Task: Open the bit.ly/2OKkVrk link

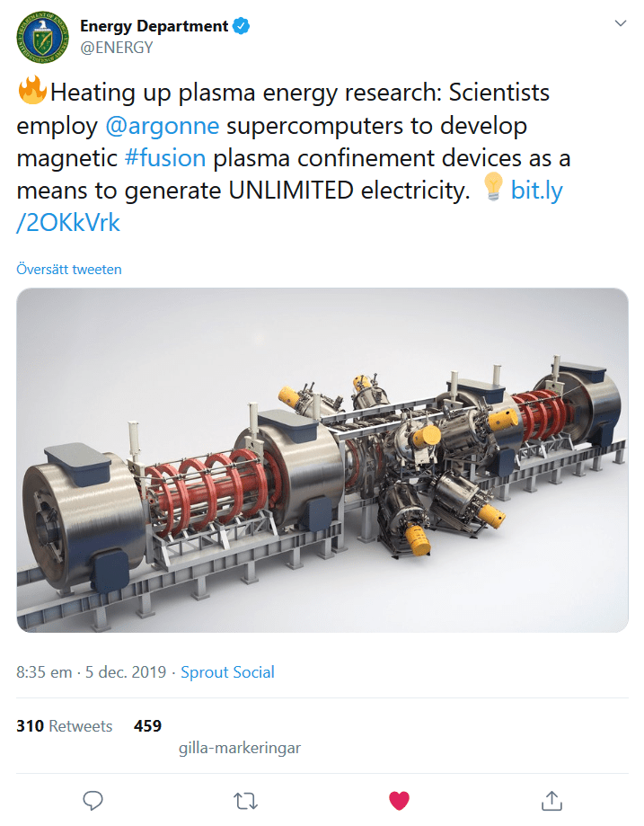Action: (536, 191)
